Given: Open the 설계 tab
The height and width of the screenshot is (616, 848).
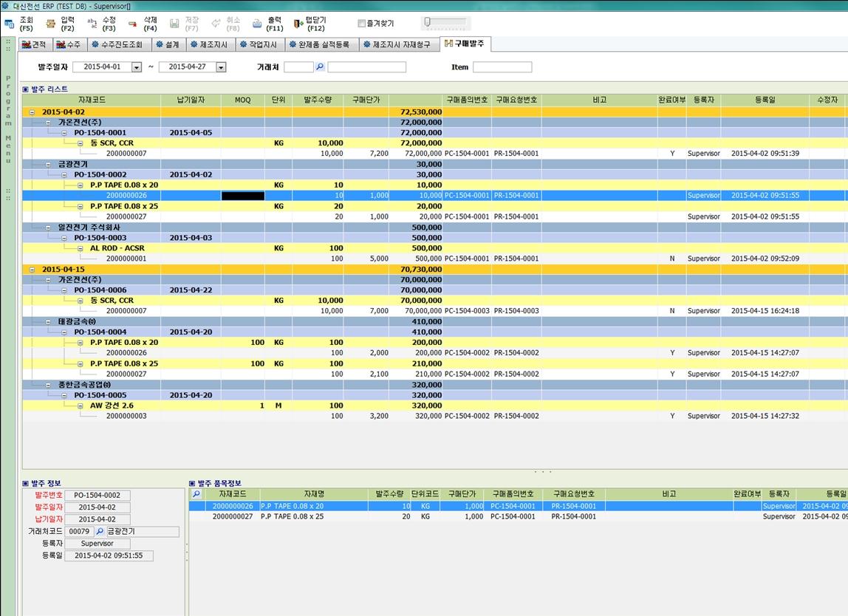Looking at the screenshot, I should [168, 44].
